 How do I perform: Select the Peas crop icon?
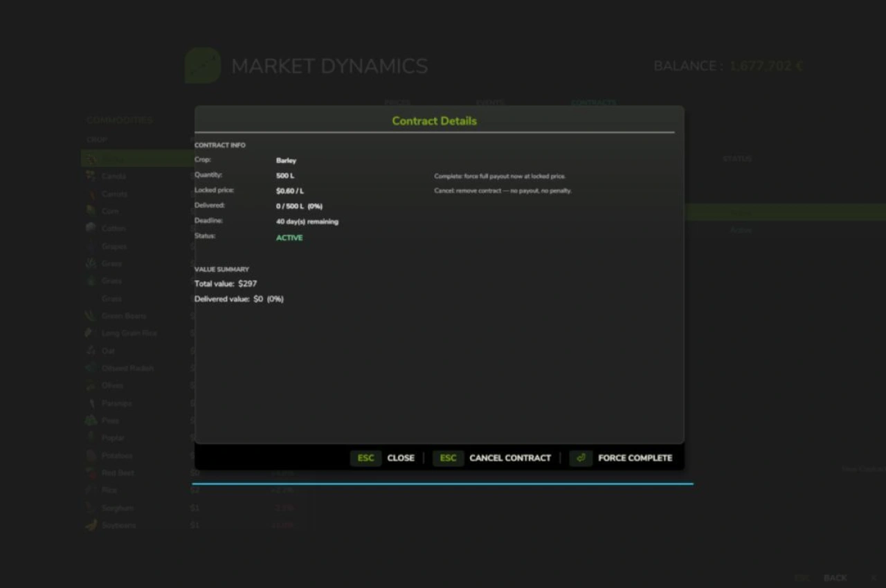click(91, 421)
